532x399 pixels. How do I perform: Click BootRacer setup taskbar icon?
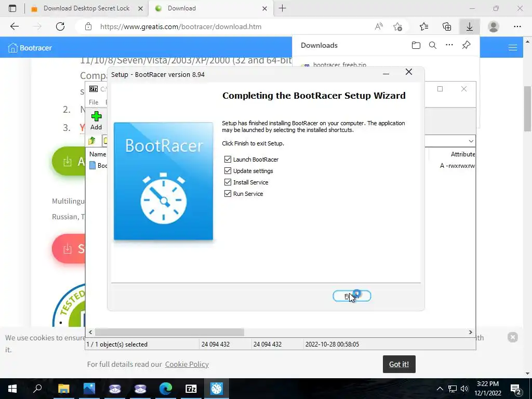click(217, 389)
